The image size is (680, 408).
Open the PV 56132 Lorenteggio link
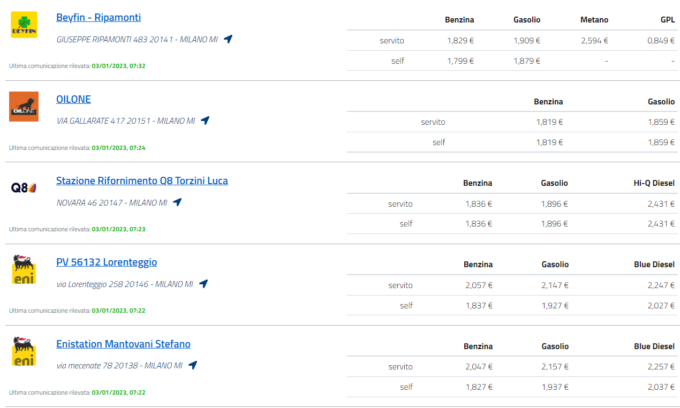(106, 262)
